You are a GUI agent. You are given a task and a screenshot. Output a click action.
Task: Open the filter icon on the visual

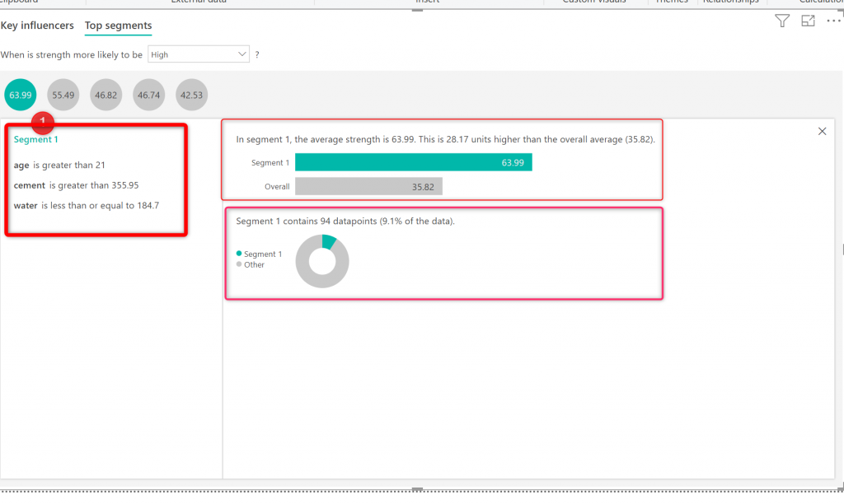click(782, 21)
